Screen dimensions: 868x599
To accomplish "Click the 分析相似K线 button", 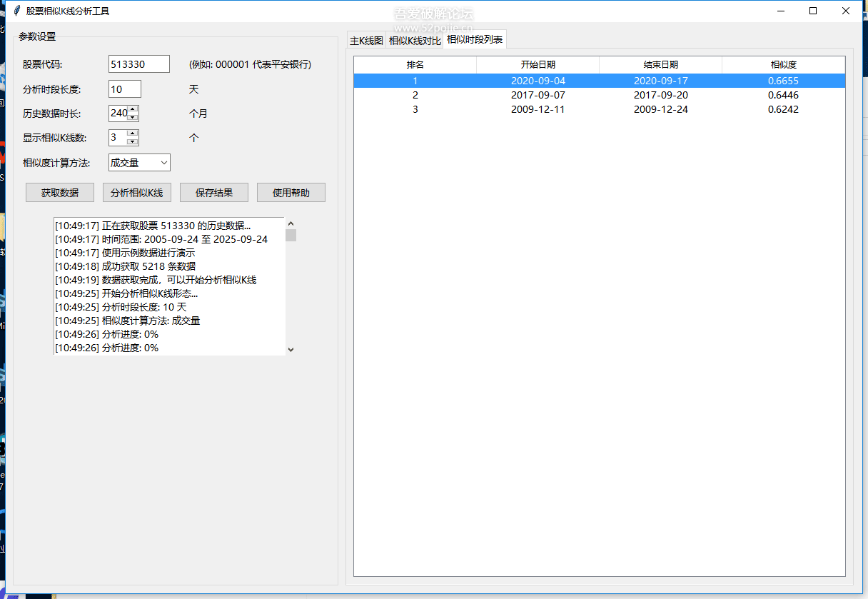I will 137,193.
